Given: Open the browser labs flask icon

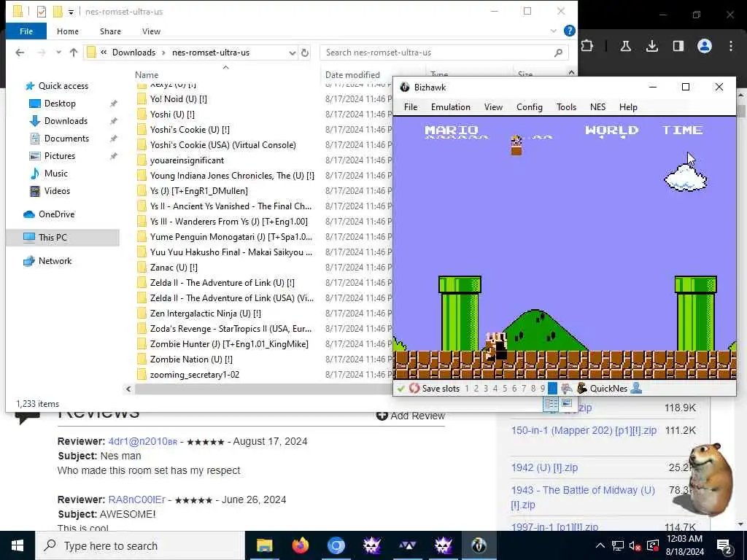Looking at the screenshot, I should tap(625, 46).
